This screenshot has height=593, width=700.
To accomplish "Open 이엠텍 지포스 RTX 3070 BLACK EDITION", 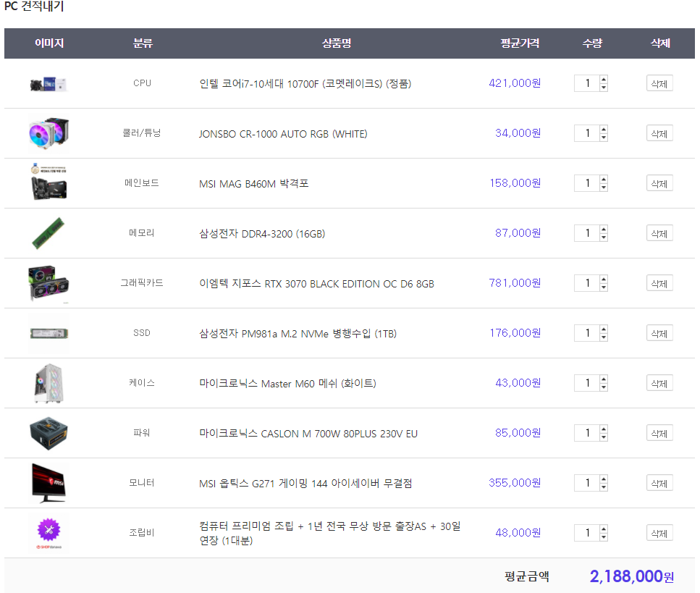I will [x=316, y=284].
